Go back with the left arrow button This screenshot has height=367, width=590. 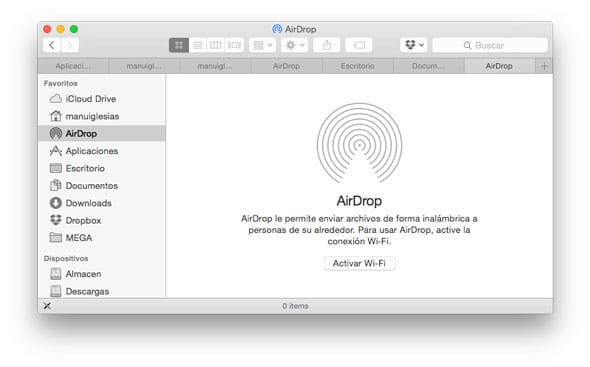click(52, 45)
